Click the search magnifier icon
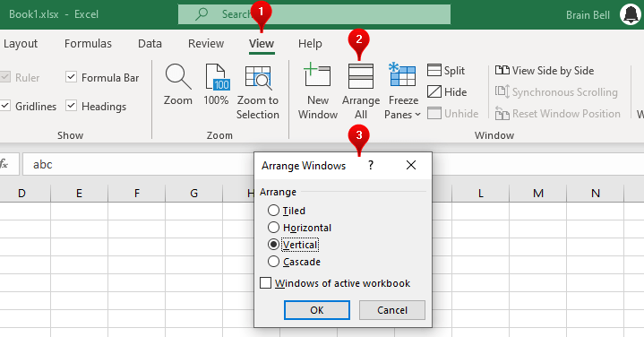 pyautogui.click(x=201, y=13)
